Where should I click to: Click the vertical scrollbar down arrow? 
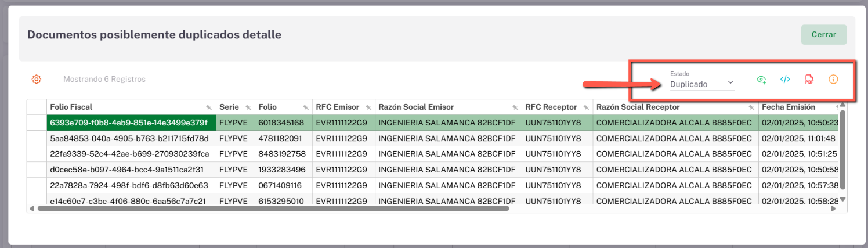843,199
